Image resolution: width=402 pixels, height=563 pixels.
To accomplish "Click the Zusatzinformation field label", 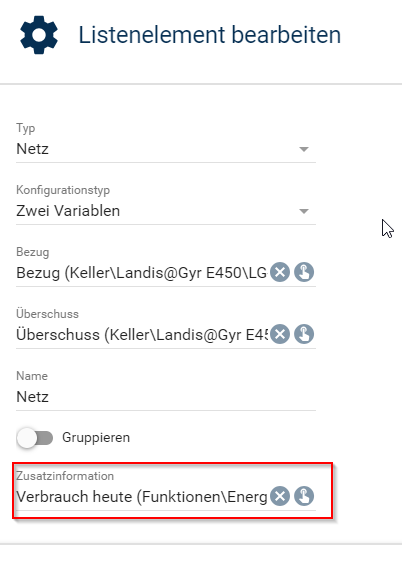I will click(65, 476).
